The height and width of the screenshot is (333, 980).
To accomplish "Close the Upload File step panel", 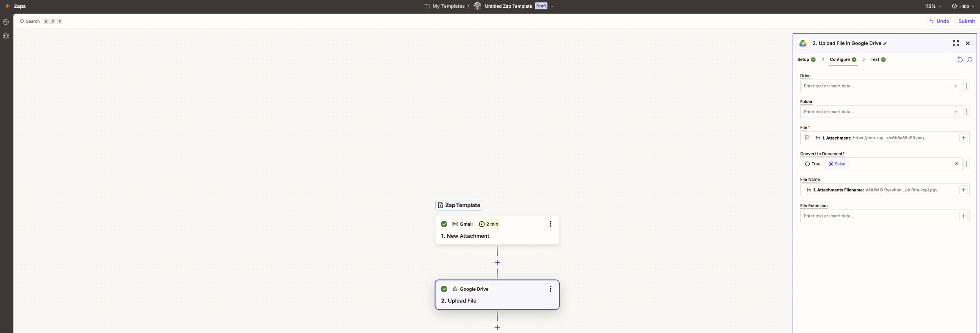I will tap(967, 43).
